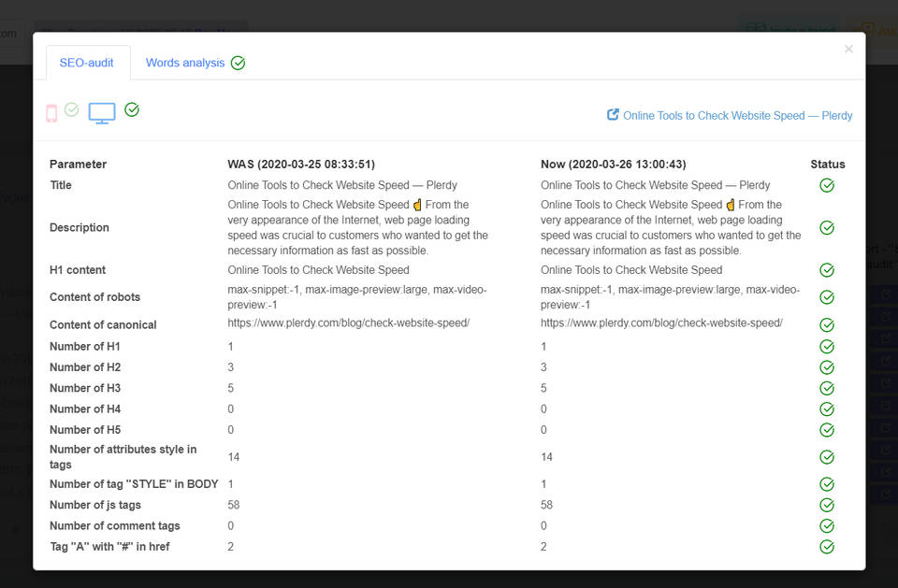Click H1 content row status checkmark

[x=827, y=270]
